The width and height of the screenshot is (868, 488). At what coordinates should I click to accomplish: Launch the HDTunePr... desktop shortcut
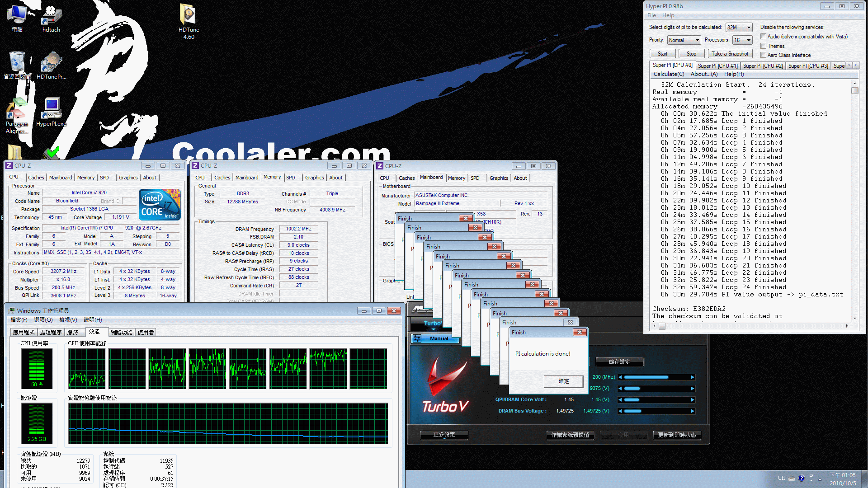(51, 65)
